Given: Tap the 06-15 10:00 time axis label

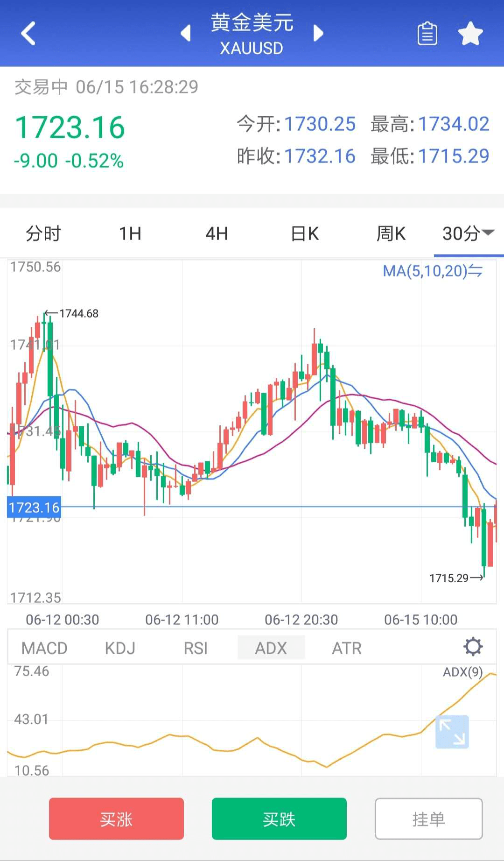Looking at the screenshot, I should click(x=420, y=620).
